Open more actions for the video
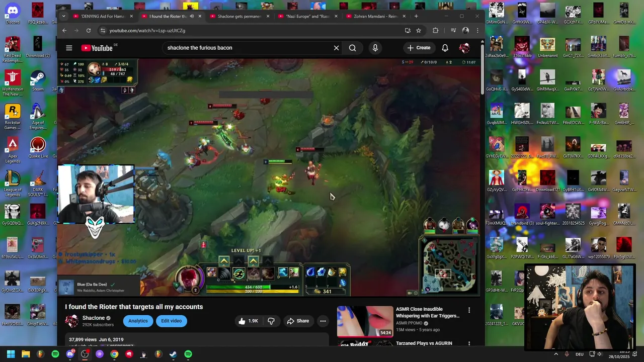Screen dimensions: 644x362 323,321
